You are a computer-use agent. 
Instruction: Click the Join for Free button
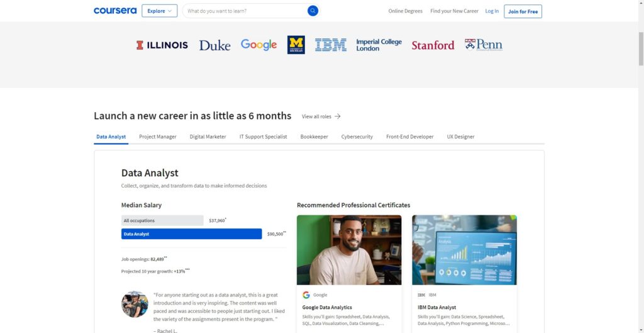(523, 11)
